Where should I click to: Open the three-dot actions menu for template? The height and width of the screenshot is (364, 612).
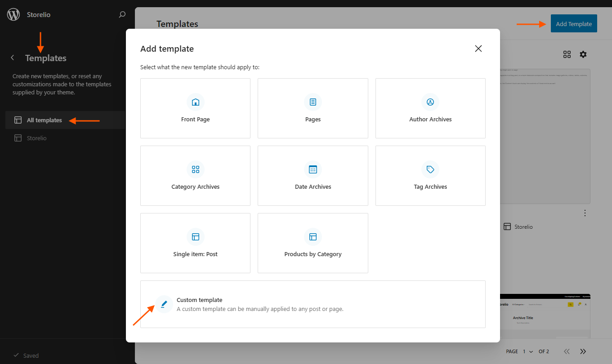click(585, 213)
